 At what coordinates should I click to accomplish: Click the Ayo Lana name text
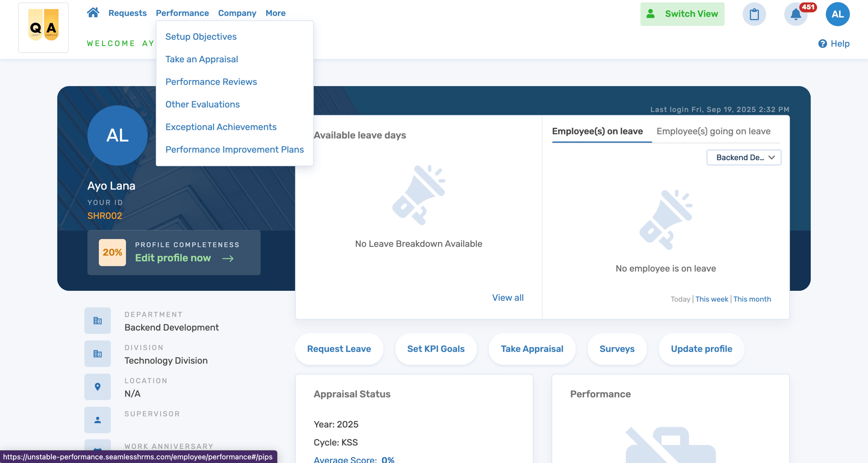click(111, 186)
